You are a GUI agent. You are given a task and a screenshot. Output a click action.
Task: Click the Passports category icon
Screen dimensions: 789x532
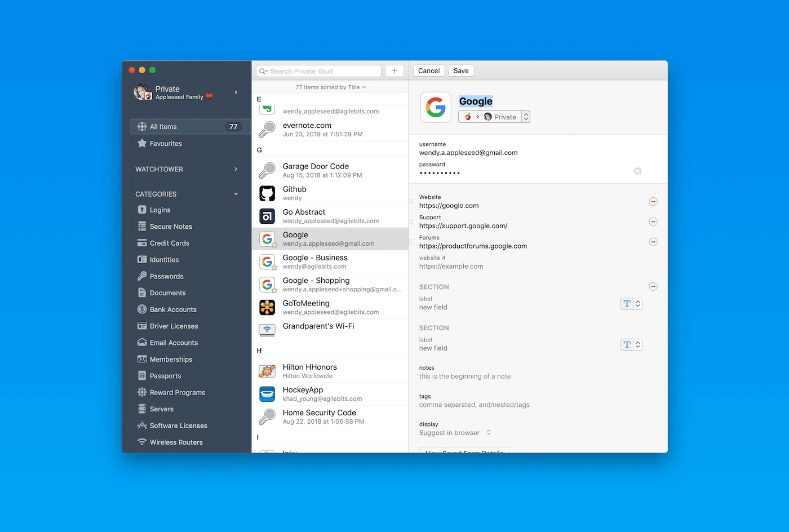pyautogui.click(x=142, y=375)
